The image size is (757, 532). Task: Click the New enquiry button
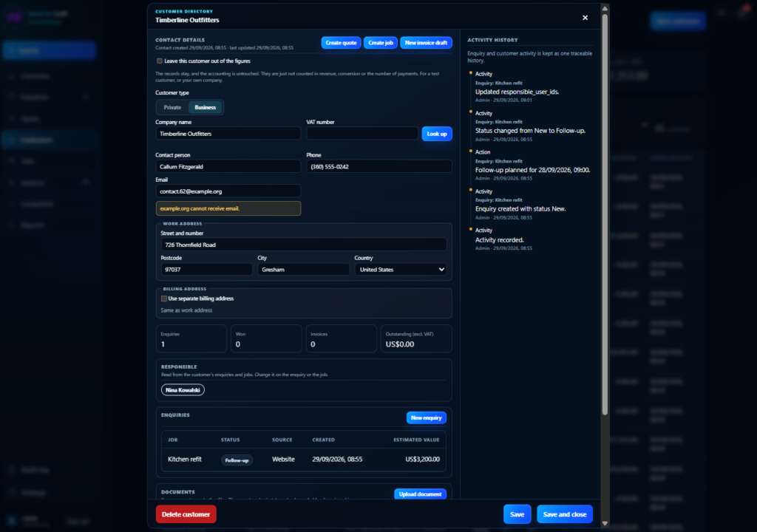point(427,417)
